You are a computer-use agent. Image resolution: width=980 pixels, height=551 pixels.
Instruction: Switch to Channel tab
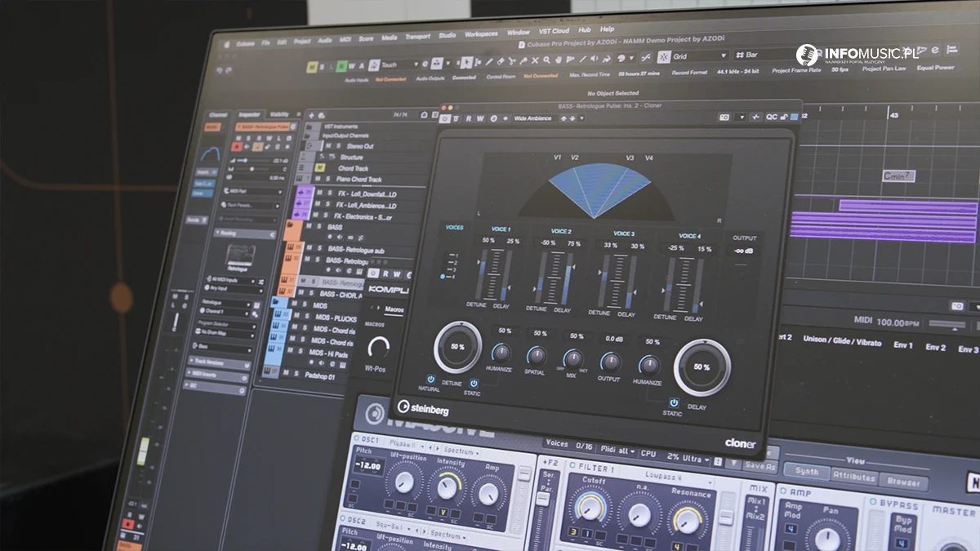click(218, 116)
